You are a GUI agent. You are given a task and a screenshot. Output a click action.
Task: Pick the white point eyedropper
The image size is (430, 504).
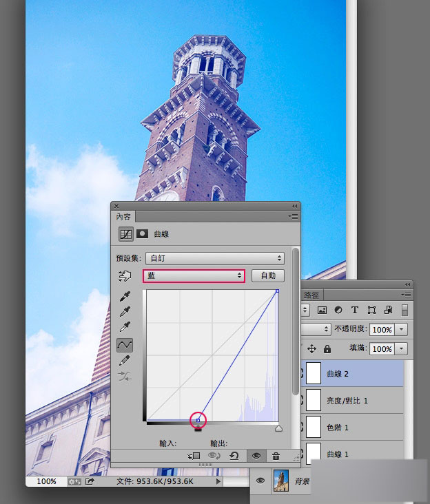[x=125, y=326]
